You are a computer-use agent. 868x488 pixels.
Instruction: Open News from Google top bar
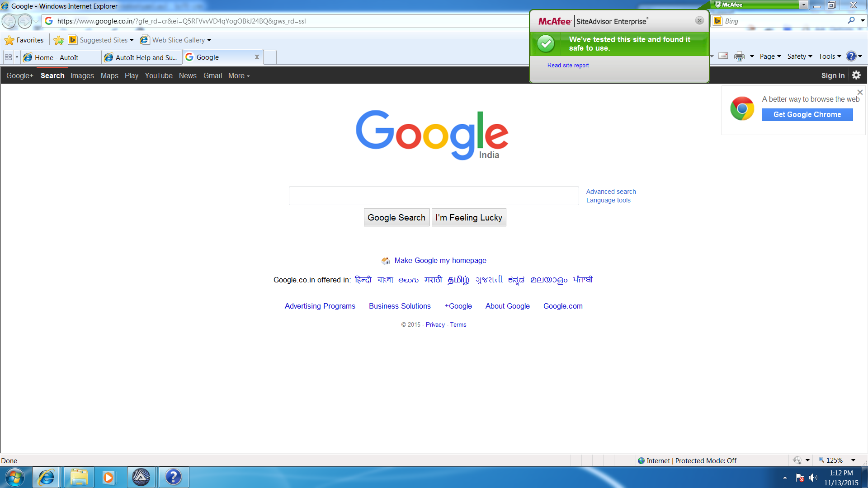(x=188, y=75)
